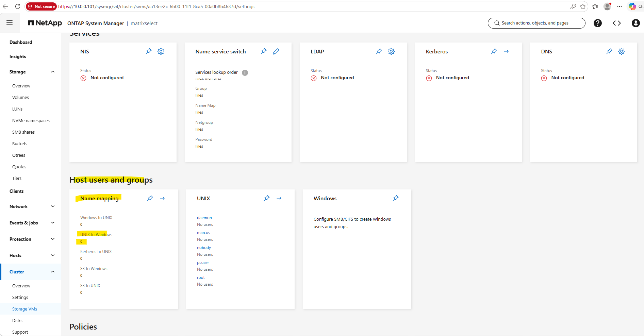The height and width of the screenshot is (336, 644).
Task: Pin the Name service switch card
Action: [264, 51]
